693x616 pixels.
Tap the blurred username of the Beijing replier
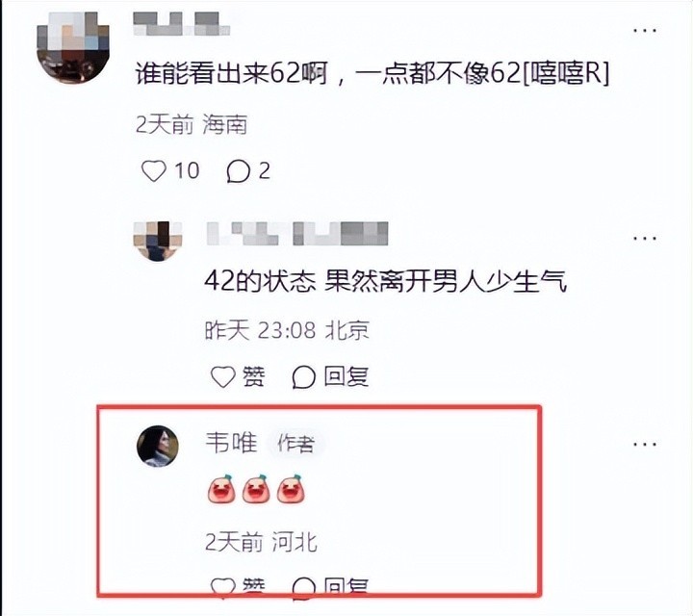click(x=297, y=233)
